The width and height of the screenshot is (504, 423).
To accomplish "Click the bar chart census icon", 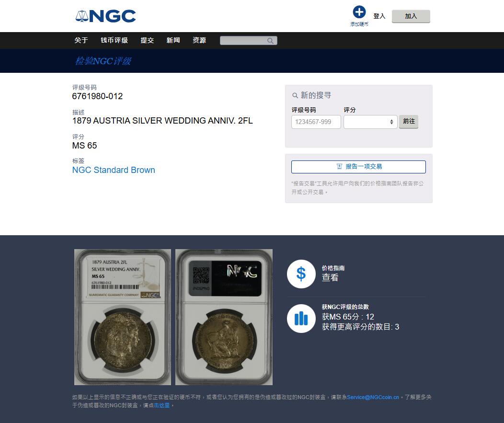I will click(x=301, y=319).
